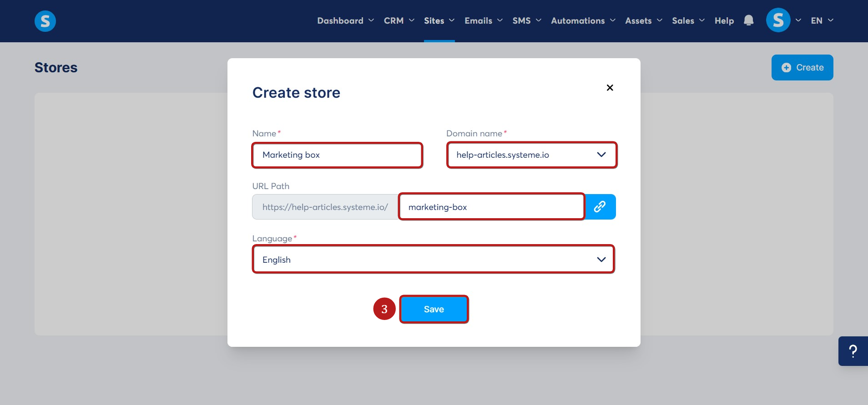Expand the Automations menu
This screenshot has width=868, height=405.
(583, 20)
